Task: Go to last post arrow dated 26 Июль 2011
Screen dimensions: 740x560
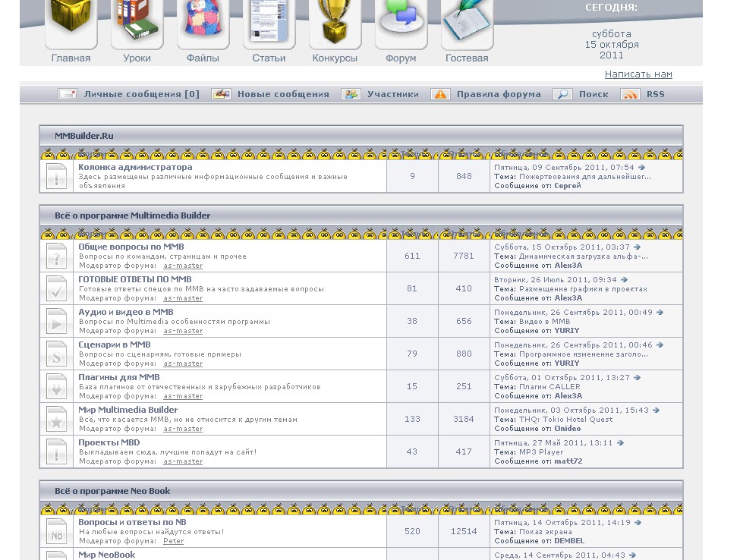Action: (x=624, y=280)
